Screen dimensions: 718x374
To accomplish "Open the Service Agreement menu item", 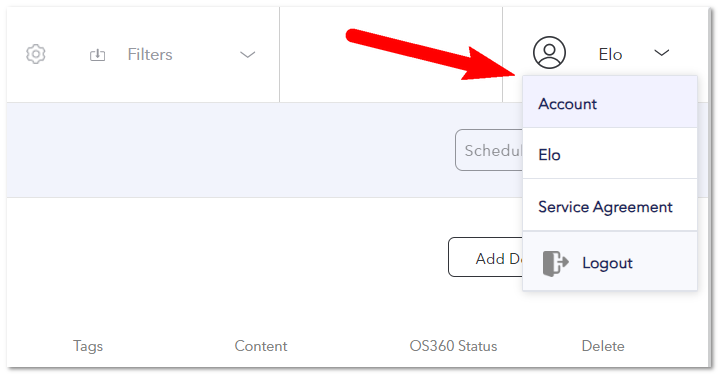I will point(609,205).
